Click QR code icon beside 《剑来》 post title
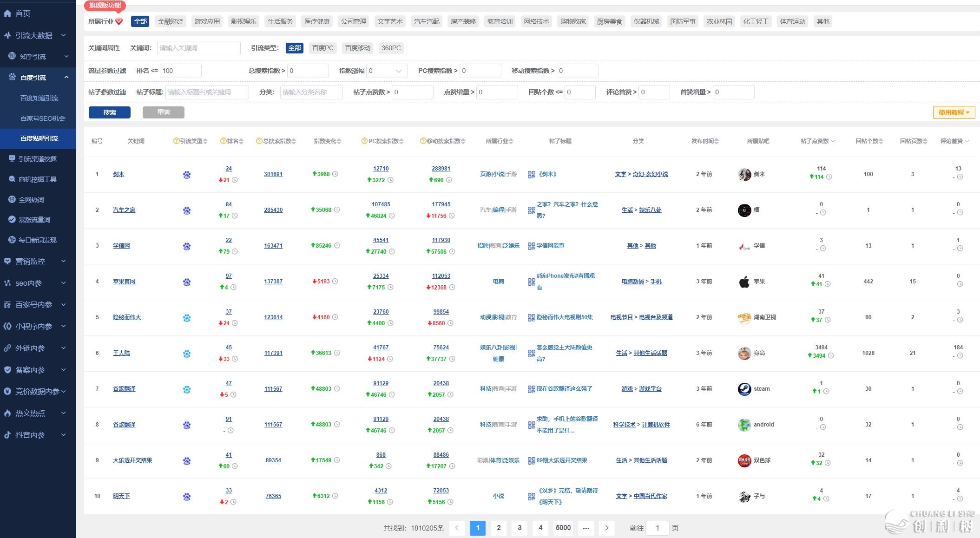The image size is (980, 538). coord(532,175)
